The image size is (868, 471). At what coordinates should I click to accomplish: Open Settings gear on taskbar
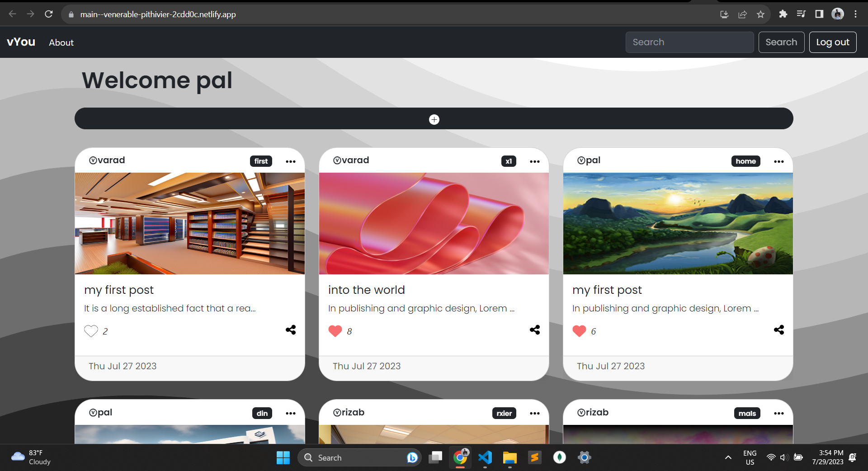click(x=585, y=457)
